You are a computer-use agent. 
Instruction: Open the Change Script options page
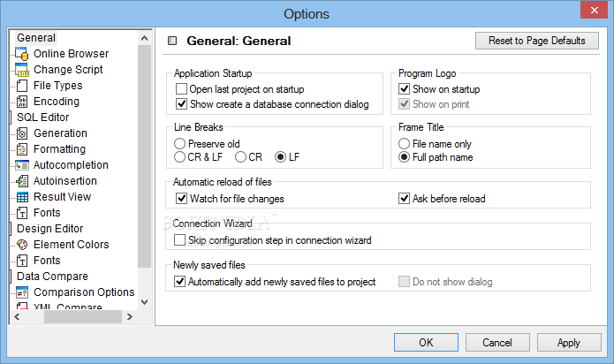68,70
